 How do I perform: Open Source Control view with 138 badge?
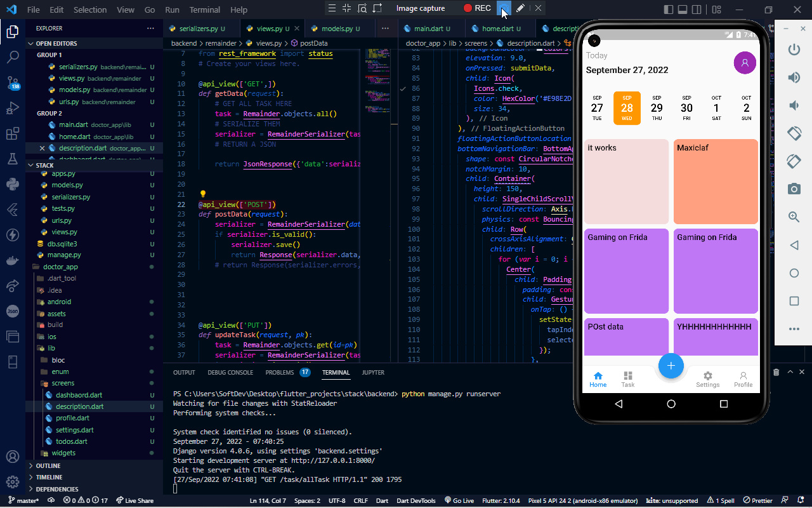point(12,83)
